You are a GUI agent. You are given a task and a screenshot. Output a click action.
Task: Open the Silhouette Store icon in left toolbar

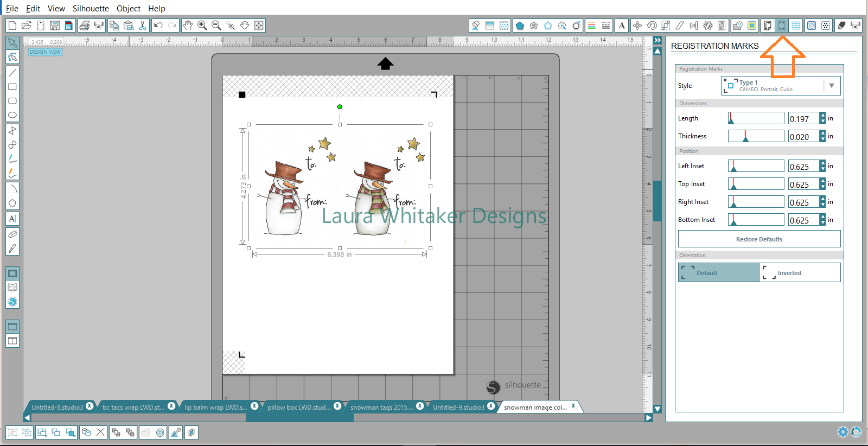[x=12, y=302]
